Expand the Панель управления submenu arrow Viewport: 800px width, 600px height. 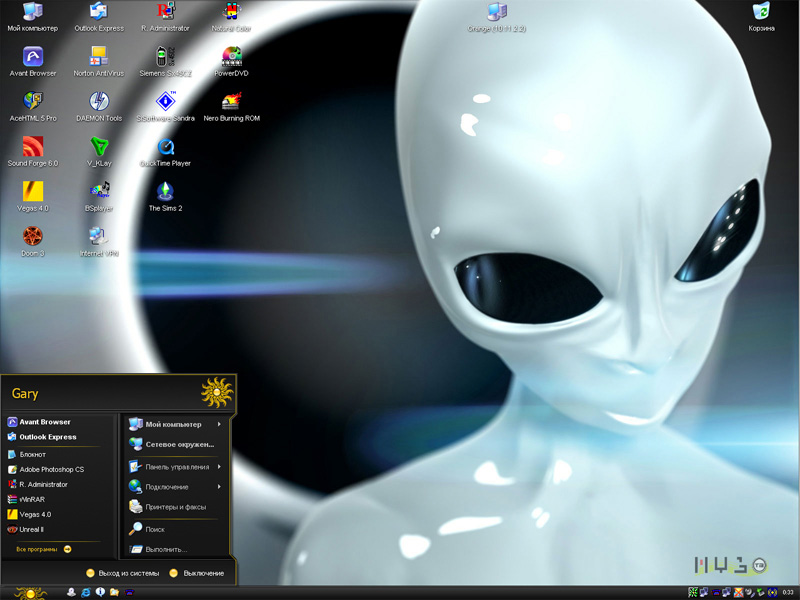[219, 467]
